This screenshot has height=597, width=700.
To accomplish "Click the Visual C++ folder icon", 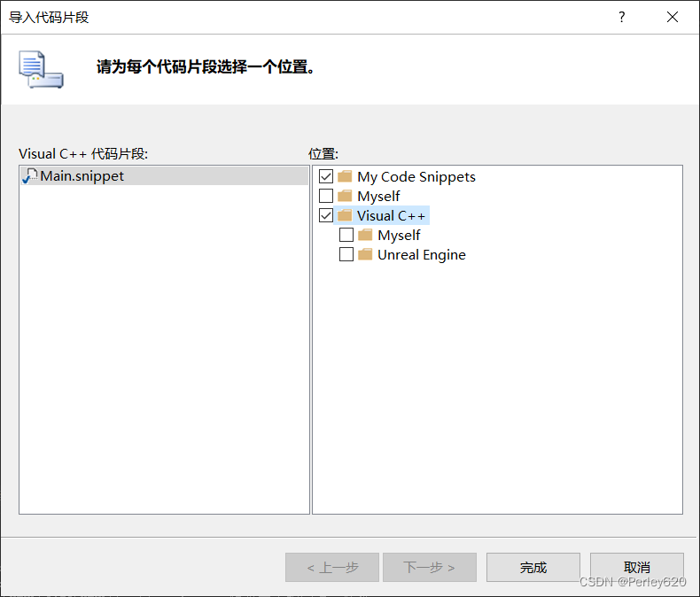I will coord(345,215).
